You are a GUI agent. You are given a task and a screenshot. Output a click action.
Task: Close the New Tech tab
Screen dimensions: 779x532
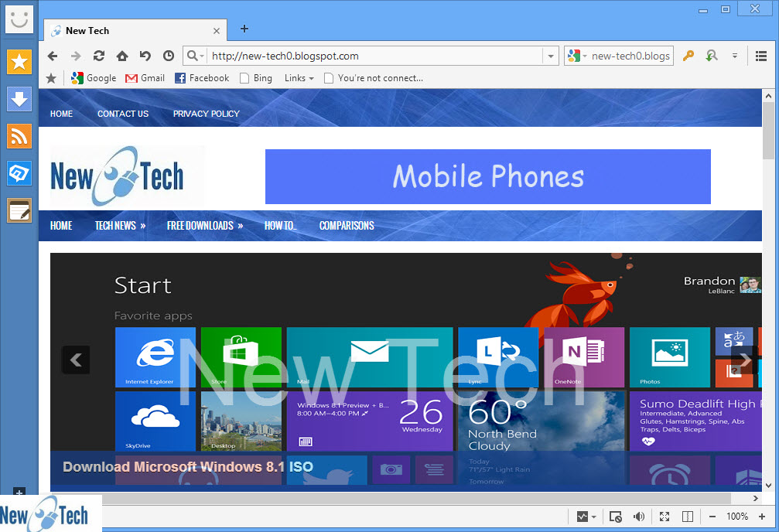[x=217, y=31]
